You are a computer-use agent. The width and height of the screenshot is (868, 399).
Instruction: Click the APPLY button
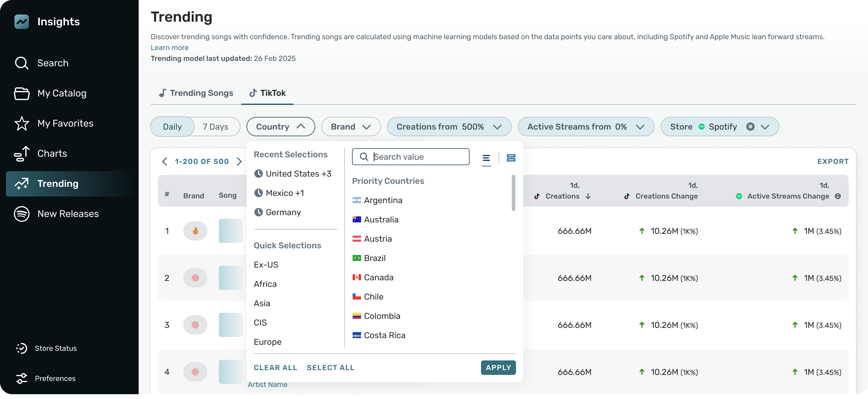click(498, 367)
